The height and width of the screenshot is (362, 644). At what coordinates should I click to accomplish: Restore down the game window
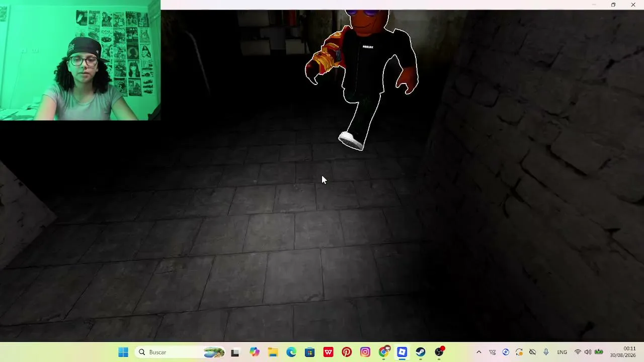613,5
